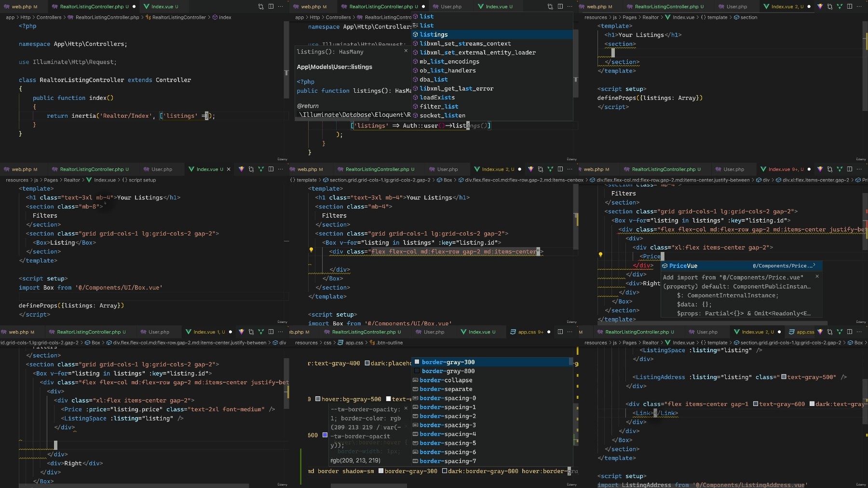Click the Volar Vue icon in the 'Index.vue 1, U' editor
The image size is (868, 488).
tap(241, 332)
